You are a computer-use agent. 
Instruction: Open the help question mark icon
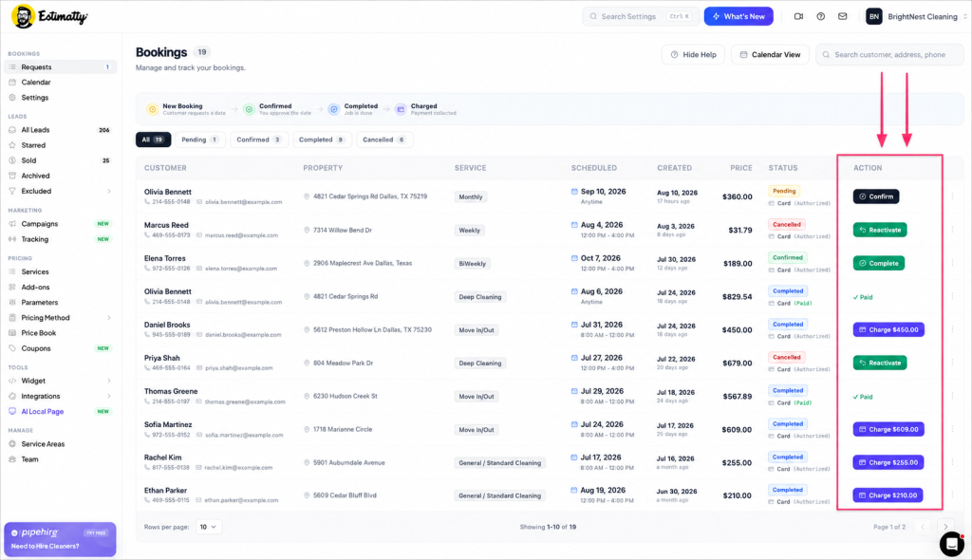click(x=821, y=17)
